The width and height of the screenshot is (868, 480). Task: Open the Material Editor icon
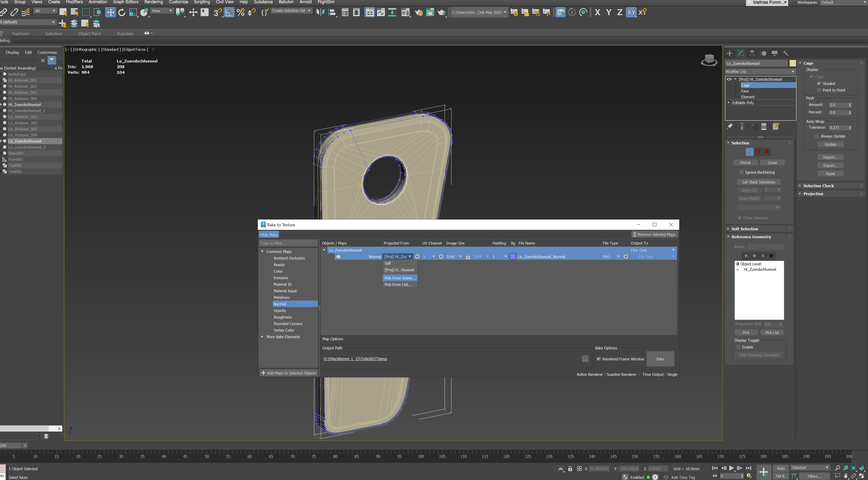point(405,12)
